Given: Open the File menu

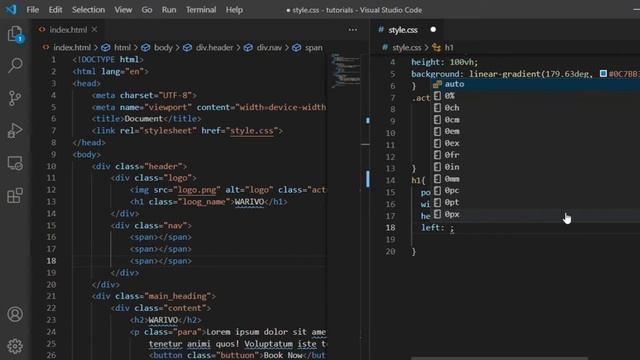Looking at the screenshot, I should (x=33, y=10).
